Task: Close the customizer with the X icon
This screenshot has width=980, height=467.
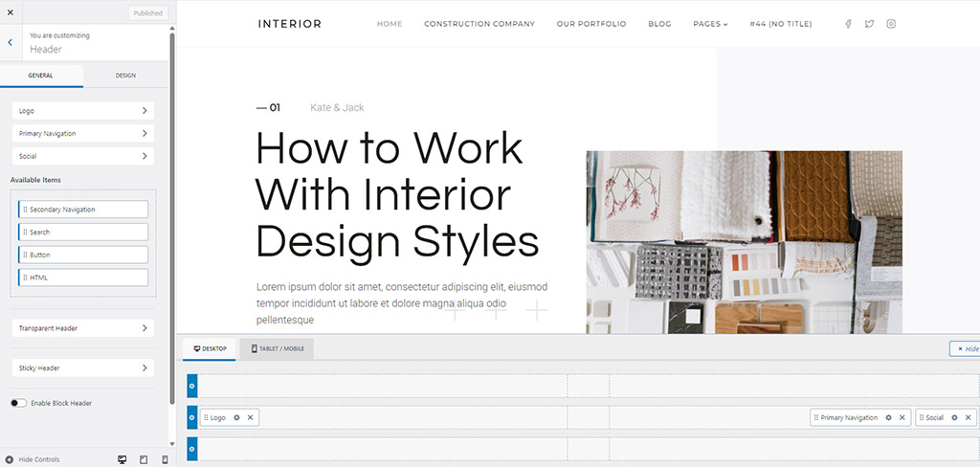Action: [x=11, y=12]
